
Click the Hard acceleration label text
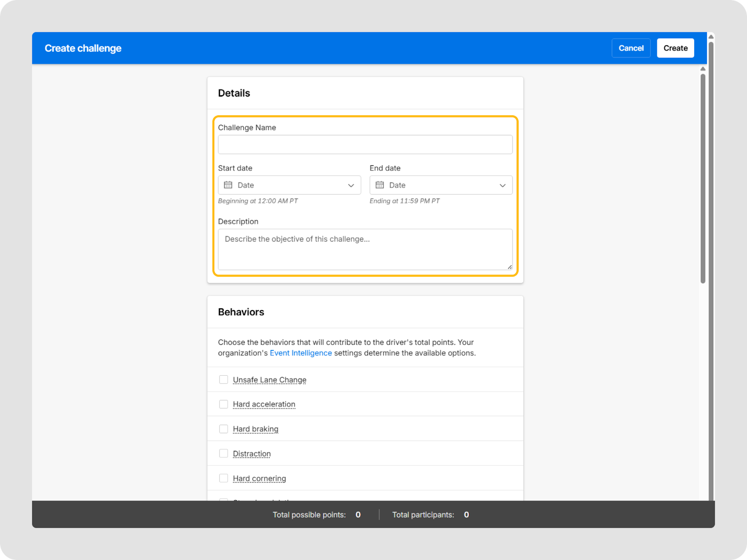264,404
